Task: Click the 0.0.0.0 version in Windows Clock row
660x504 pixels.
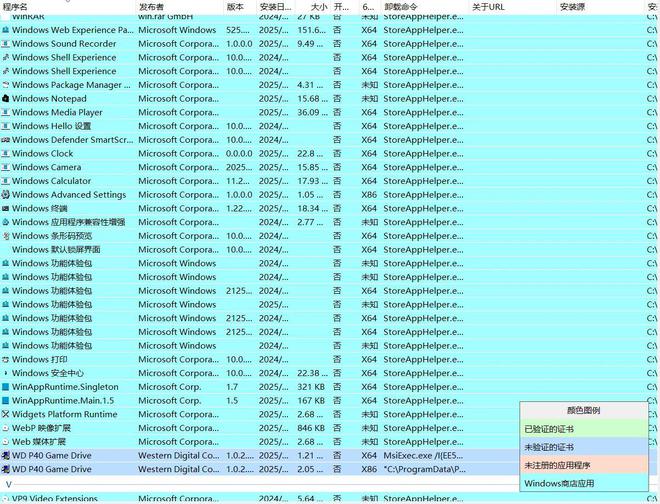Action: coord(239,154)
